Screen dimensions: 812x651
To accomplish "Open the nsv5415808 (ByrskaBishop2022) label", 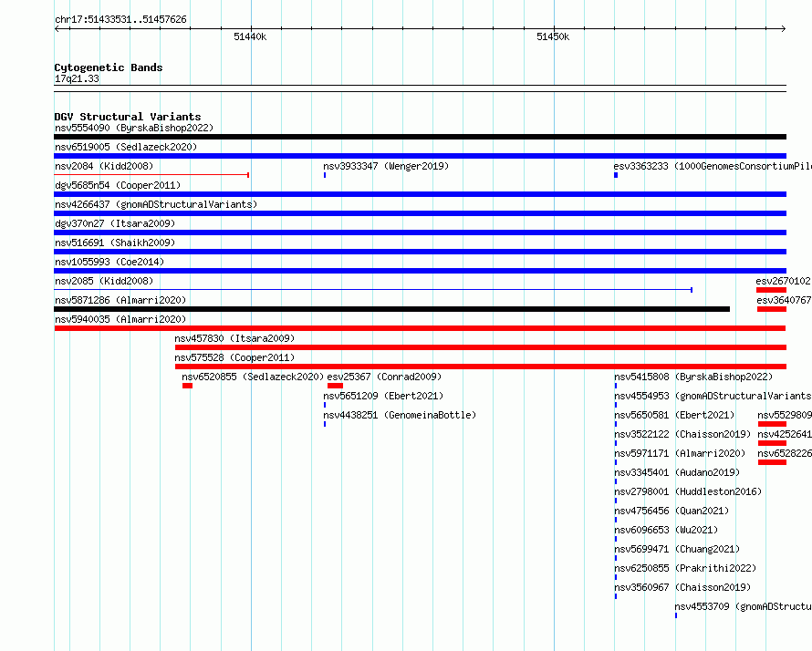I will [x=693, y=377].
